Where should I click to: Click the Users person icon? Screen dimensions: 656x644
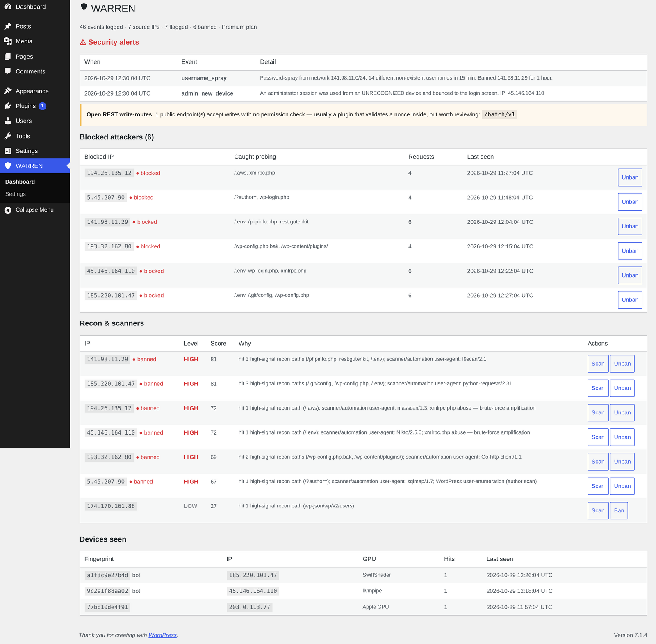tap(8, 121)
